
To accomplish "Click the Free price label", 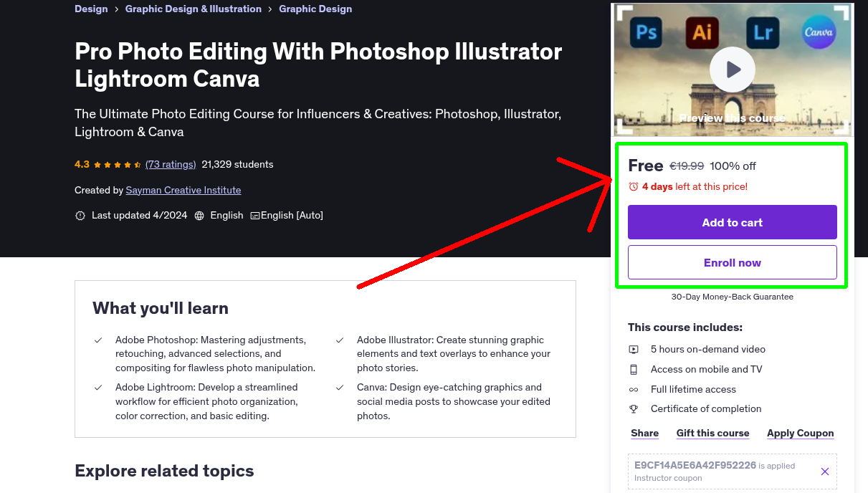I will pos(646,166).
